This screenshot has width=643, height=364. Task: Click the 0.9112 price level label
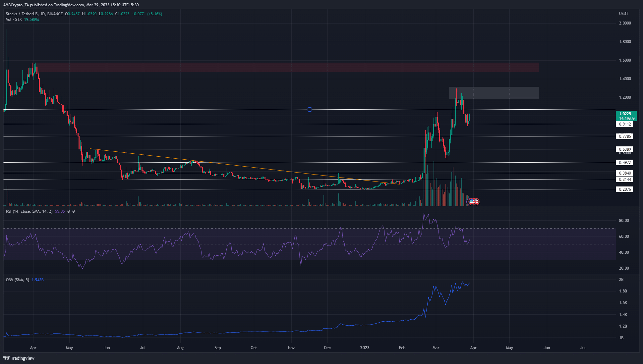[x=625, y=124]
